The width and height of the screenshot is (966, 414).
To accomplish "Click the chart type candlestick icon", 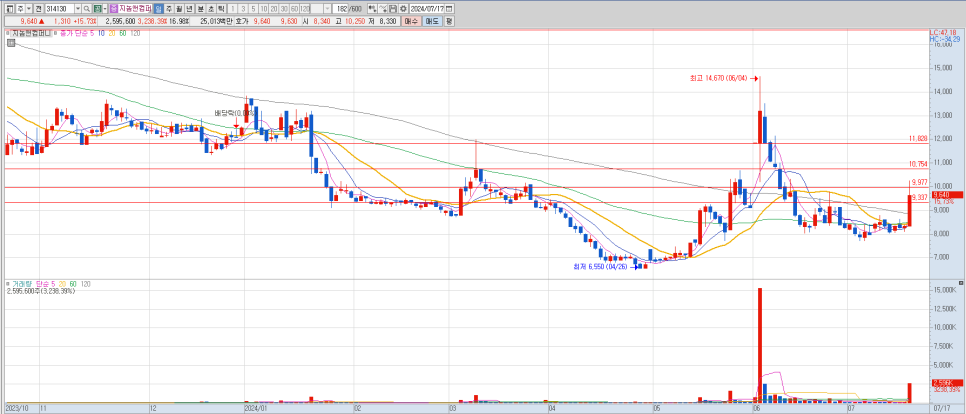I will (x=372, y=9).
